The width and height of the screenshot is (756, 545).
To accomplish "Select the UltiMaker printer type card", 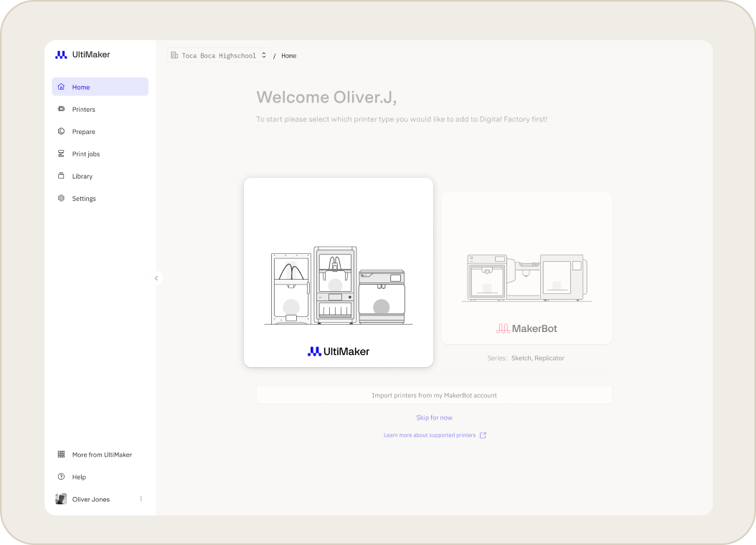I will tap(339, 272).
